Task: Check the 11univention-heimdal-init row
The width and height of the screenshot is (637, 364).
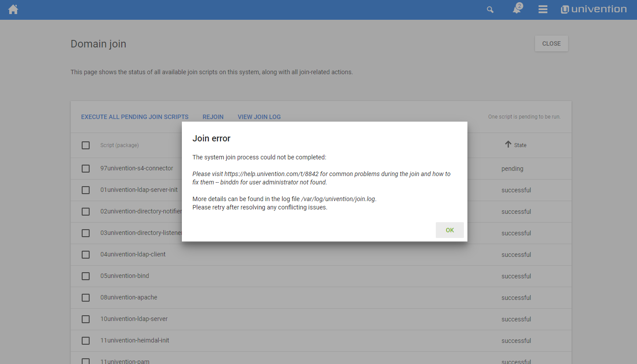Action: [86, 341]
